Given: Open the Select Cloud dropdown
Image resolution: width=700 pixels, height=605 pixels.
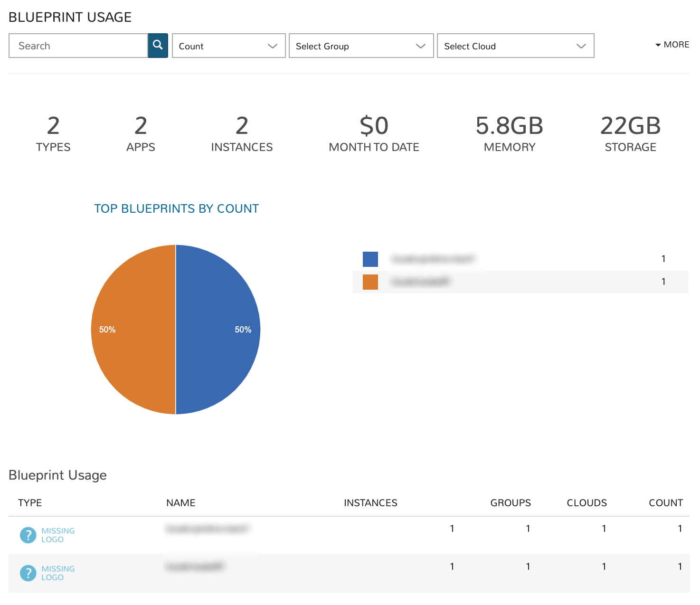Looking at the screenshot, I should pos(515,46).
